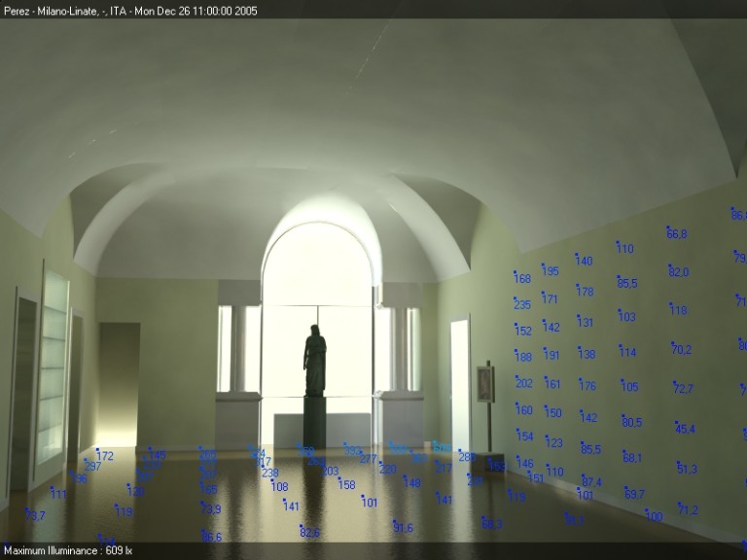Select the 171 wall point
The image size is (747, 560).
(550, 298)
